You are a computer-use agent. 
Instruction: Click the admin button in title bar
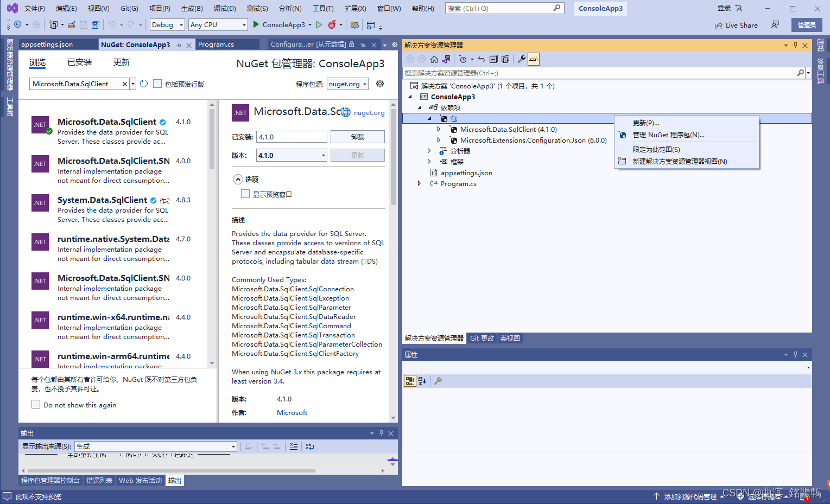tap(807, 25)
